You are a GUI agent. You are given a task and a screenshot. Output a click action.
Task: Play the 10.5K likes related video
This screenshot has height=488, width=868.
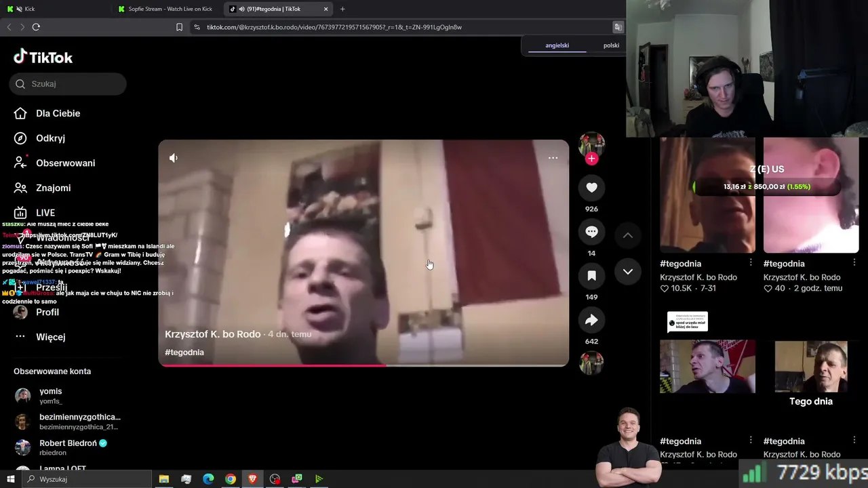click(707, 195)
